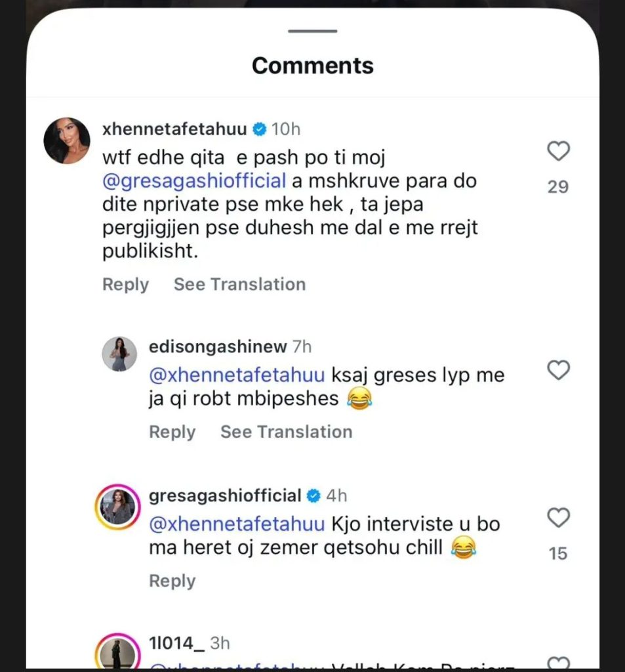Viewport: 625px width, 672px height.
Task: See Translation of xhennetafetahuu's comment
Action: click(x=239, y=284)
